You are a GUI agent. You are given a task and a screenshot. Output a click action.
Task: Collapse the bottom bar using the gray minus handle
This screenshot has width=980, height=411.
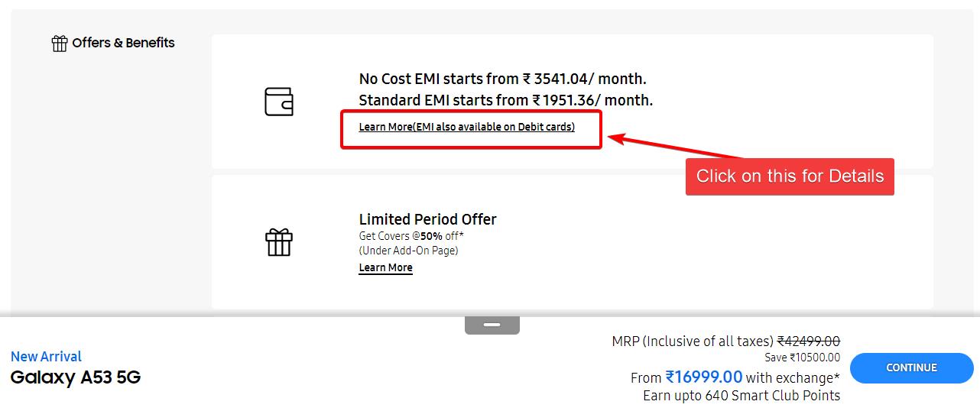click(x=492, y=325)
